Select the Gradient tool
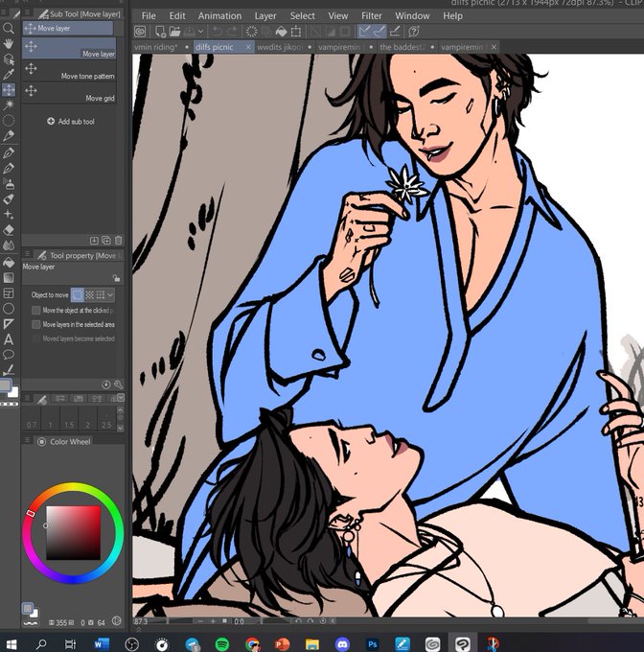The width and height of the screenshot is (644, 652). pos(9,277)
